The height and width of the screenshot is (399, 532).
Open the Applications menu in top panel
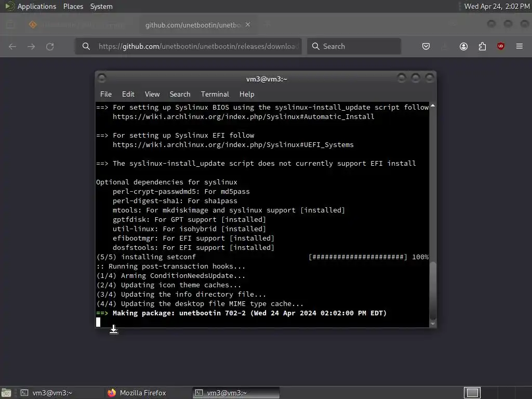click(37, 6)
